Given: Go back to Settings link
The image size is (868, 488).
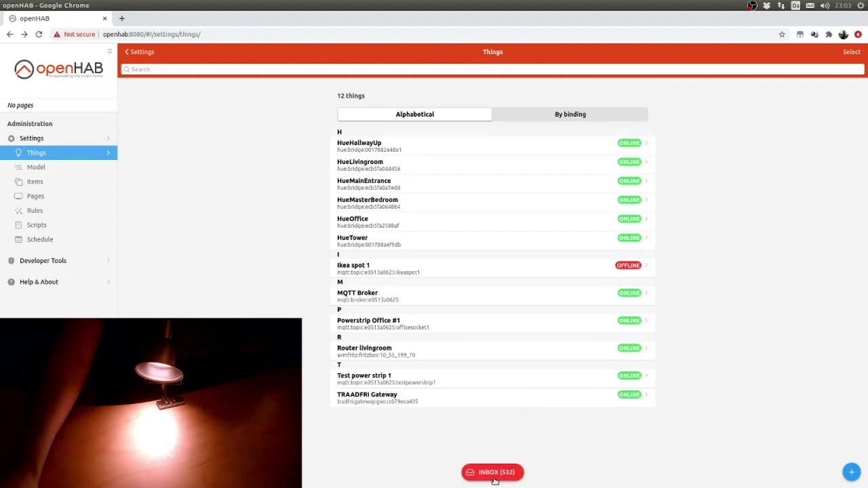Looking at the screenshot, I should (x=140, y=52).
